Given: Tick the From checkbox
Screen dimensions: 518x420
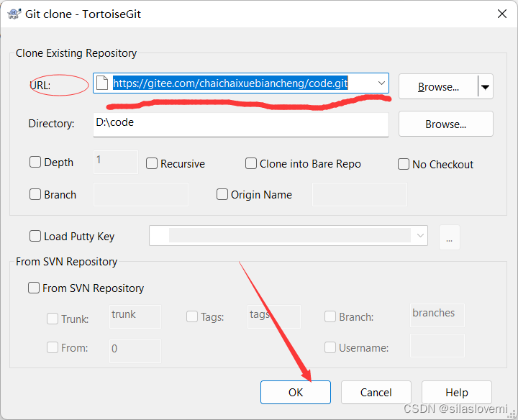Looking at the screenshot, I should 53,347.
